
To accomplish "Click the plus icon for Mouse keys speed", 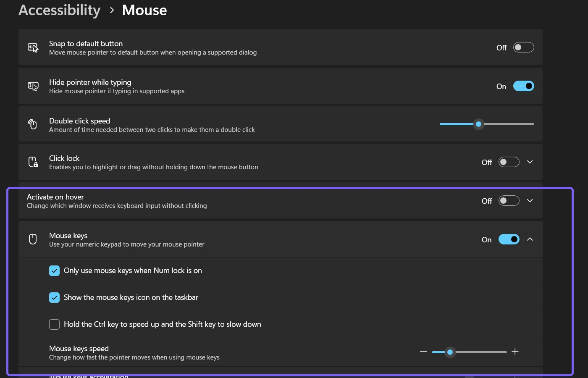I will coord(515,352).
